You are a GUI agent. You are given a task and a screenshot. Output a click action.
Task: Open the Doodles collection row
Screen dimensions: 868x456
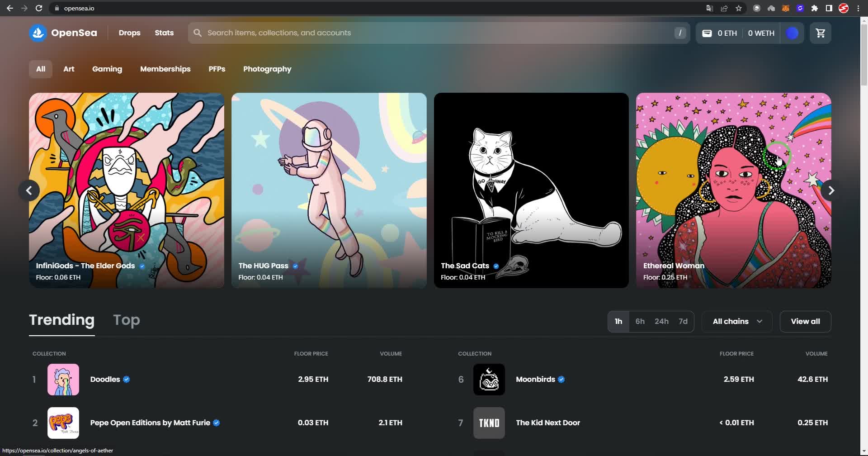pos(105,379)
